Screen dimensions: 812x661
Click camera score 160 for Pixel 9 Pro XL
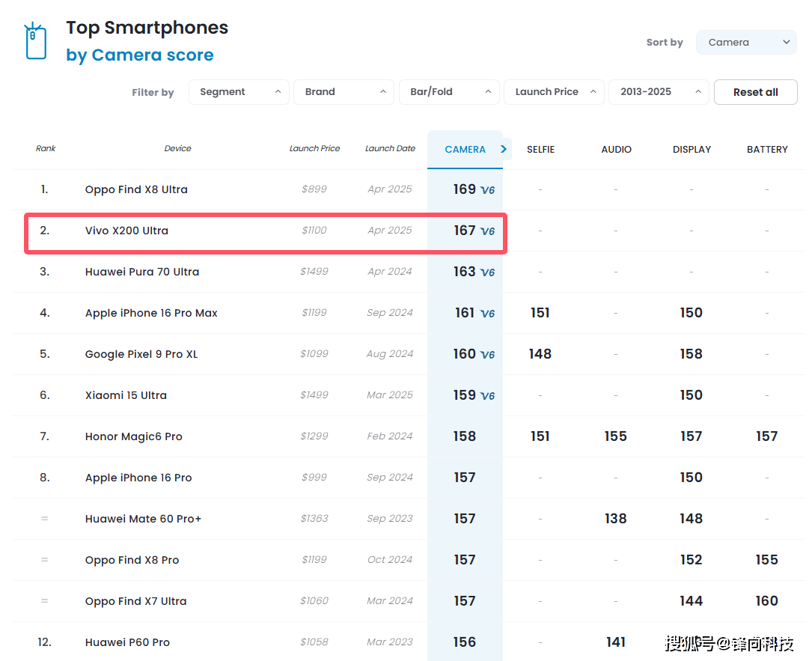[465, 354]
